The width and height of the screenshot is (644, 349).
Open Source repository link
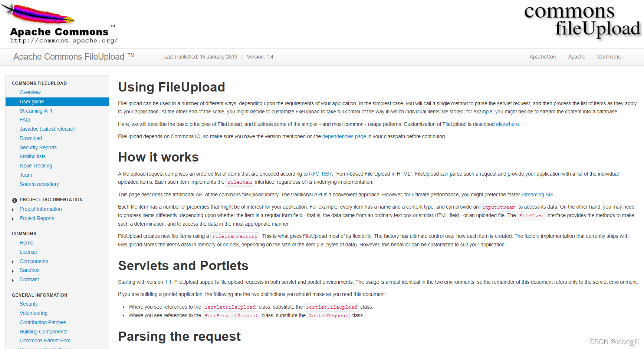point(39,184)
